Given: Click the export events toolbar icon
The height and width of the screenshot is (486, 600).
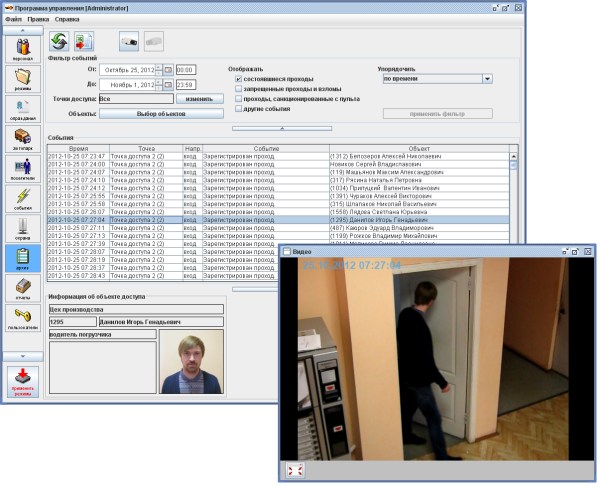Looking at the screenshot, I should 84,41.
